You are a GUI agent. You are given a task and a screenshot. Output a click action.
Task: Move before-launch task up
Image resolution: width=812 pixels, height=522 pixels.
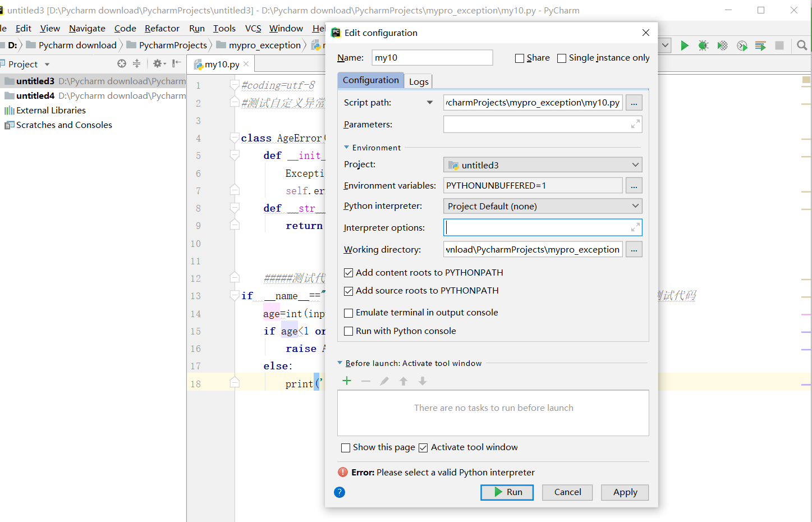tap(403, 381)
